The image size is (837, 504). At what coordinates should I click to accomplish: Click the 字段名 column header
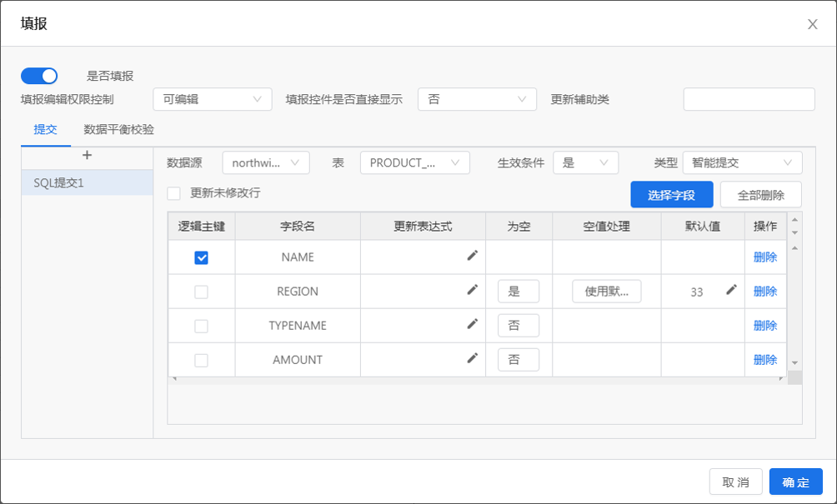click(298, 226)
